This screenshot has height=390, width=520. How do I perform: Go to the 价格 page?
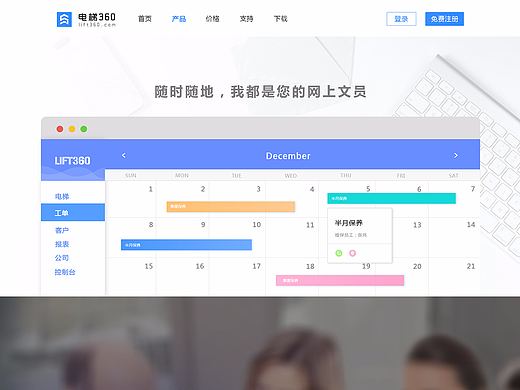pyautogui.click(x=212, y=19)
